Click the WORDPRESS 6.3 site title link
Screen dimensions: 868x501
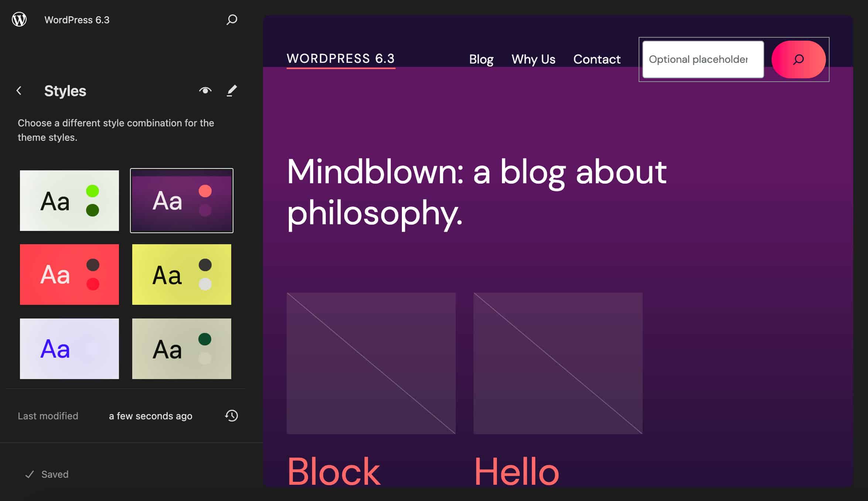[x=341, y=58]
